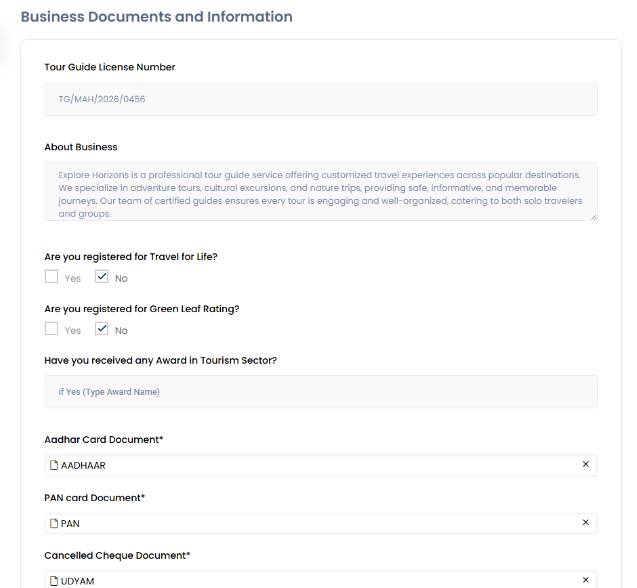Click the PAN file name
Image resolution: width=637 pixels, height=588 pixels.
[70, 523]
